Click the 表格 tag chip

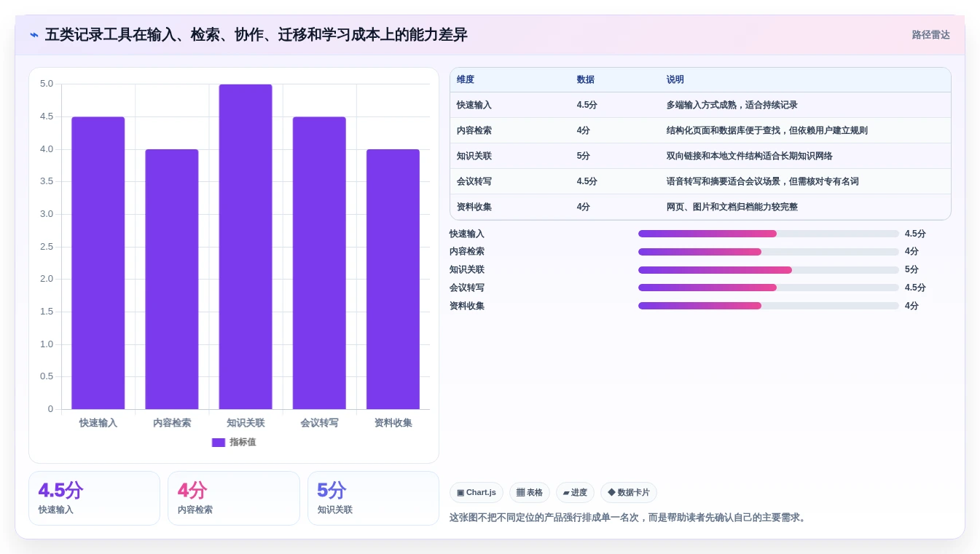(530, 493)
